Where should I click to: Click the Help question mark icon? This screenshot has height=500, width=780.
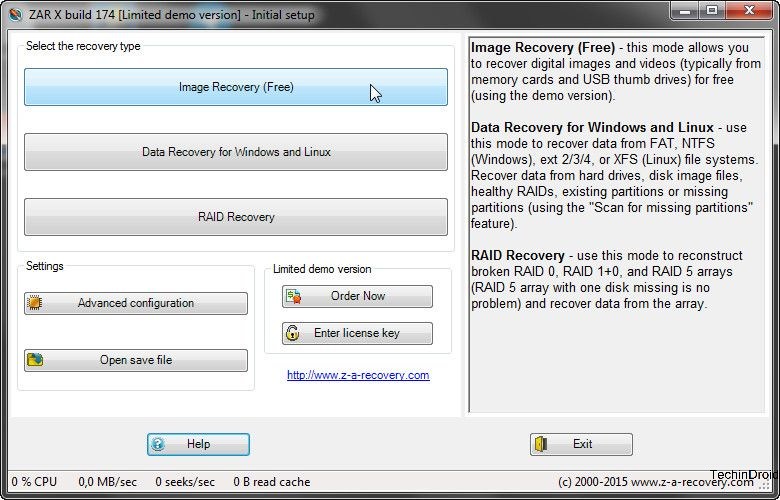click(x=158, y=444)
